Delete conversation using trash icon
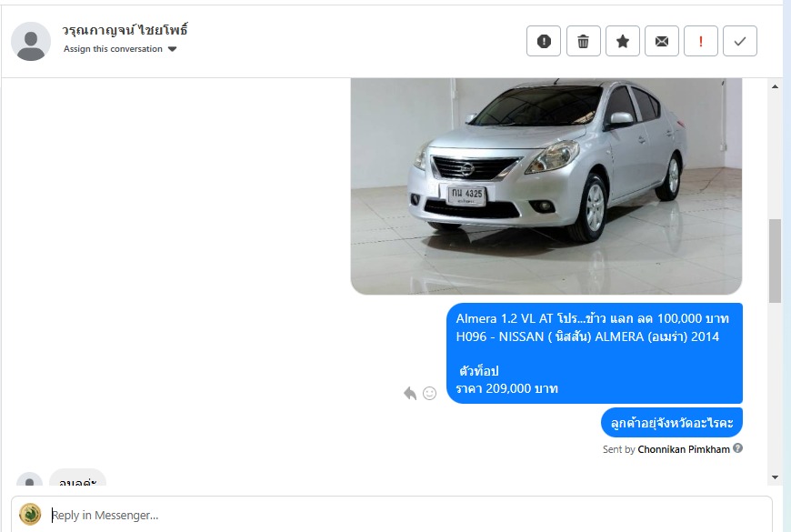Viewport: 791px width, 532px height. click(x=583, y=41)
